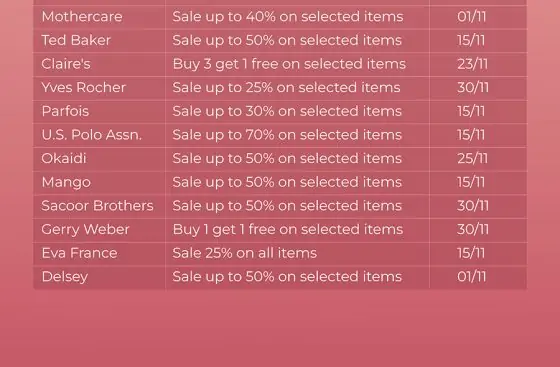Click the 25/11 date for Okaidi
The height and width of the screenshot is (367, 560).
click(472, 159)
